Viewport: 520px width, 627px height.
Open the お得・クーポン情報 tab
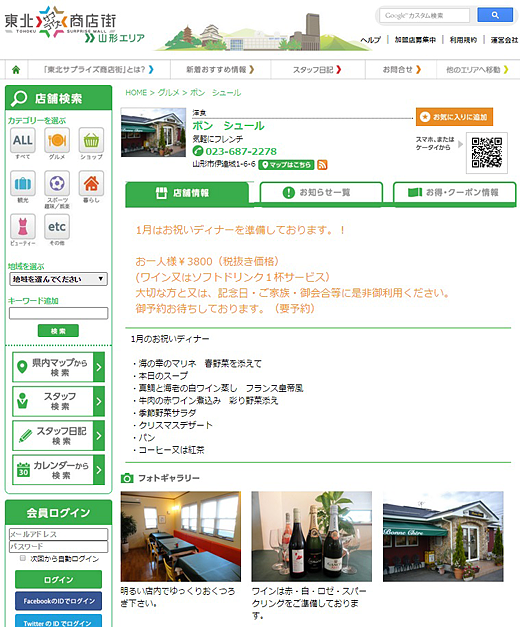454,193
